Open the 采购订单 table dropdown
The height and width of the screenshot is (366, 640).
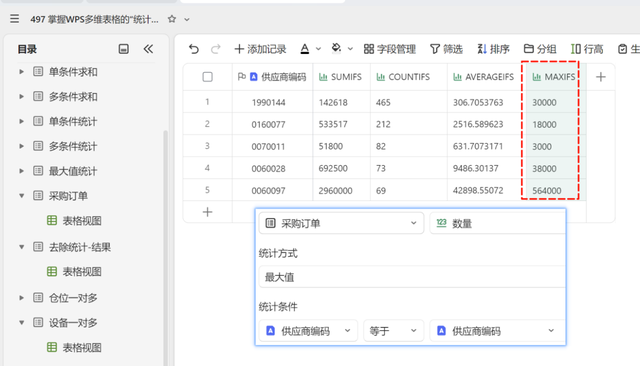click(x=341, y=223)
